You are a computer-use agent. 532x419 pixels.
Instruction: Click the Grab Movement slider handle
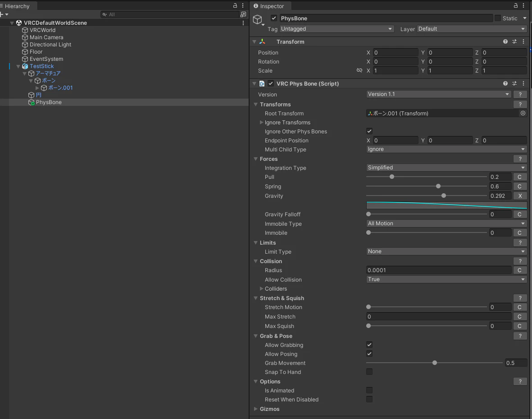coord(435,363)
